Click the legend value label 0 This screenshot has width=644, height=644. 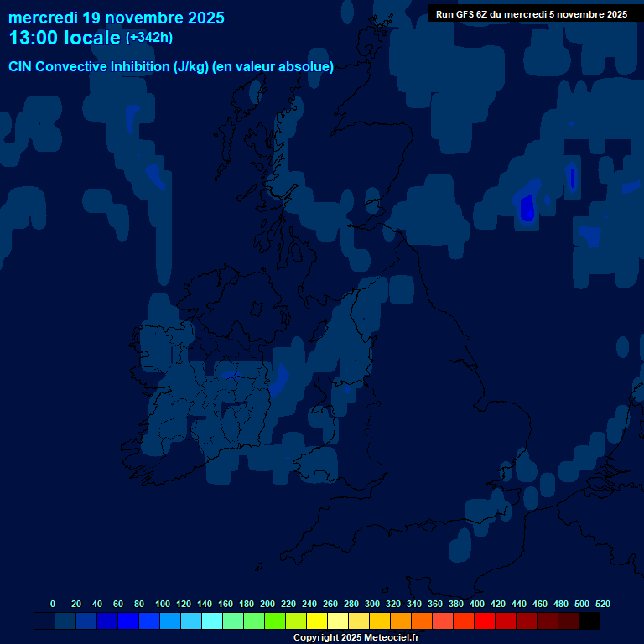[53, 604]
